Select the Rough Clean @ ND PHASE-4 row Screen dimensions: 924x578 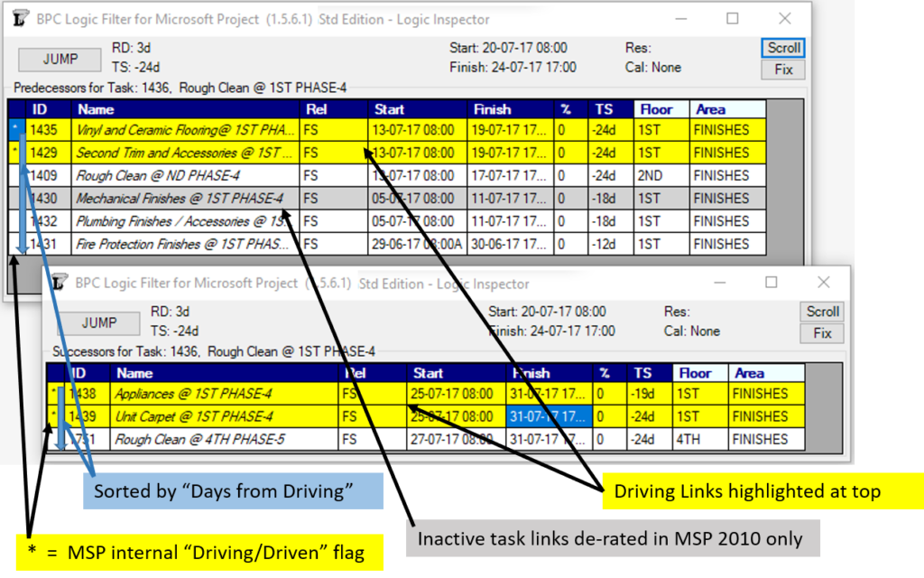click(180, 175)
